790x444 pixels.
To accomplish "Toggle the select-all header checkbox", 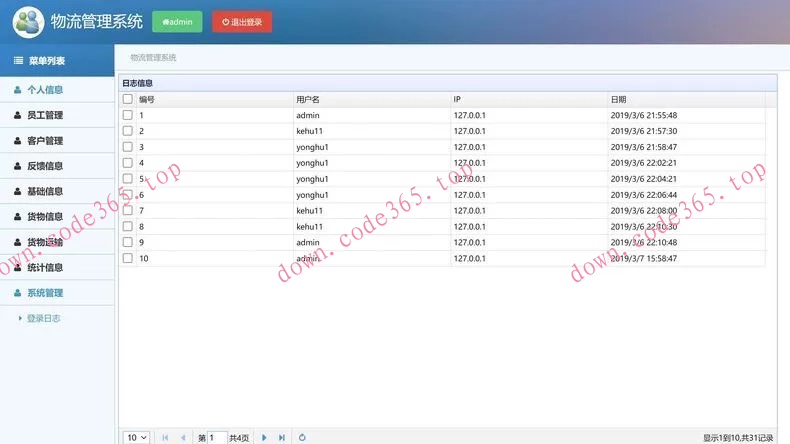I will point(128,99).
